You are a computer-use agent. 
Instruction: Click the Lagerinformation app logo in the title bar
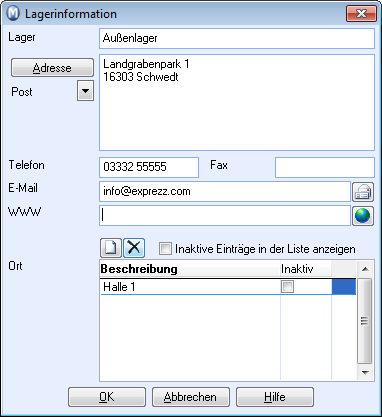[13, 14]
